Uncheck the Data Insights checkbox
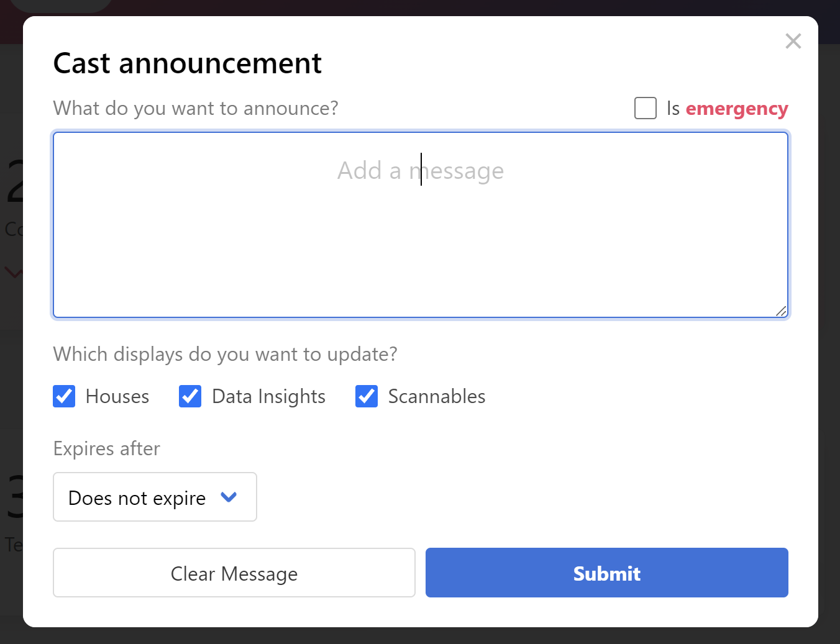Screen dimensions: 840x644 tap(190, 396)
